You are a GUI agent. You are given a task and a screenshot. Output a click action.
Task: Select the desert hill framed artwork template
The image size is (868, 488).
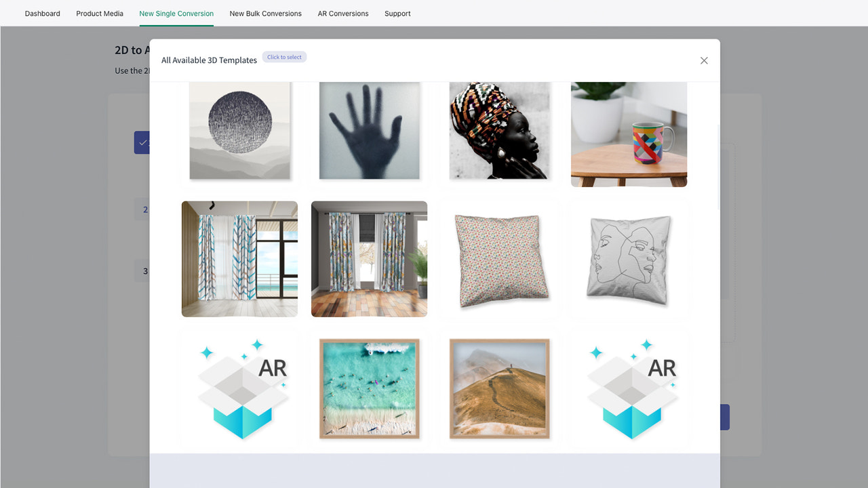(499, 388)
